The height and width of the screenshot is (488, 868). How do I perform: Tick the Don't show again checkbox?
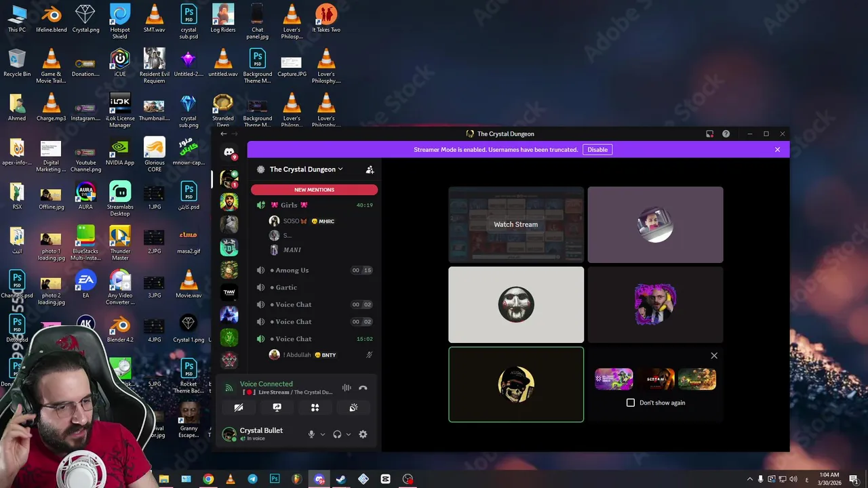[x=631, y=403]
